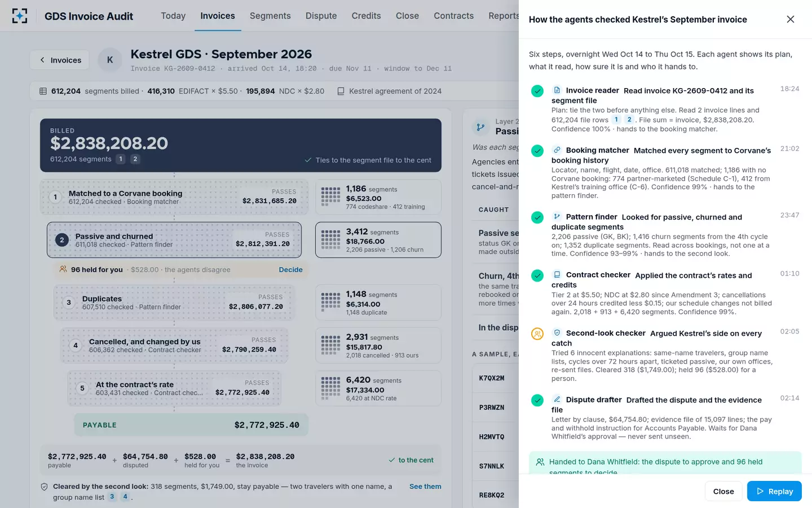Screen dimensions: 812x508
Task: Go to the Credits tab
Action: [366, 16]
